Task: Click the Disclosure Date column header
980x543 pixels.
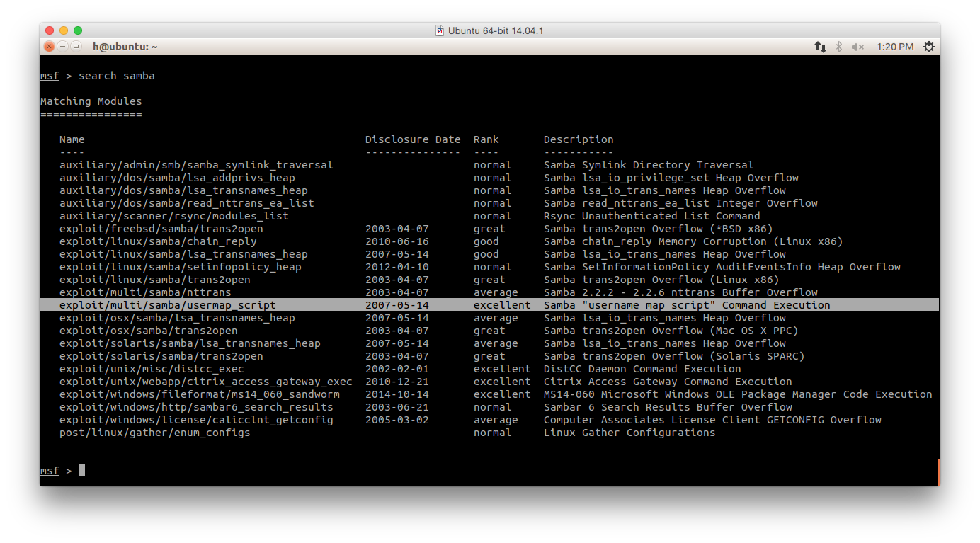Action: click(x=413, y=139)
